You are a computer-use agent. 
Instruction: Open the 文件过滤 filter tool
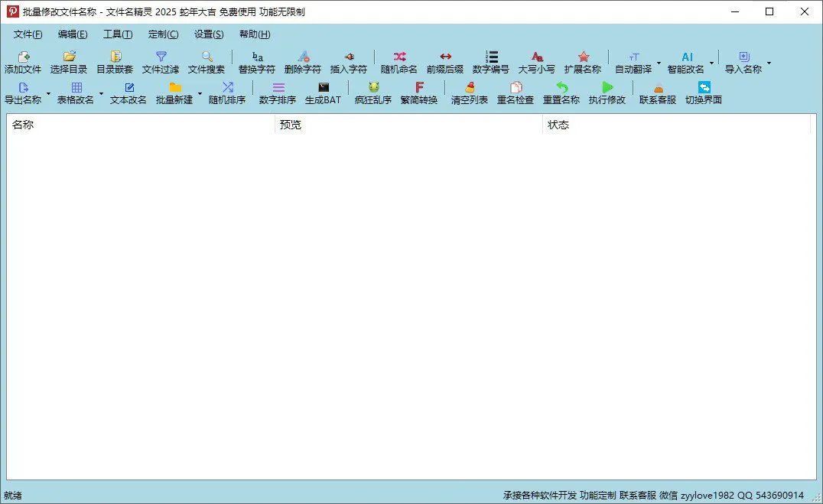pos(162,61)
